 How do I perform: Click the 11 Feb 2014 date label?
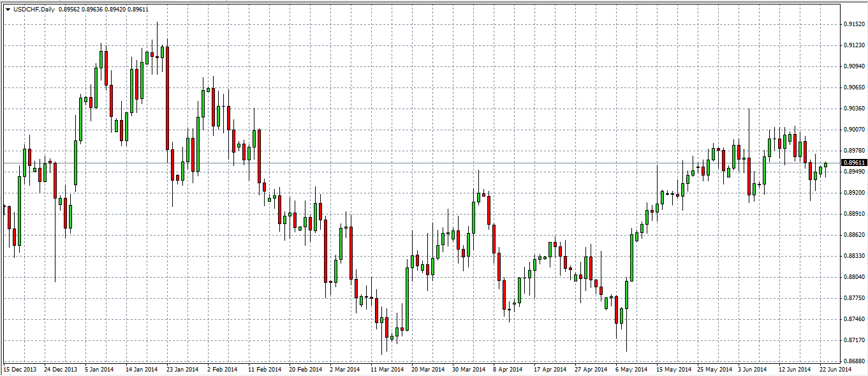(265, 370)
